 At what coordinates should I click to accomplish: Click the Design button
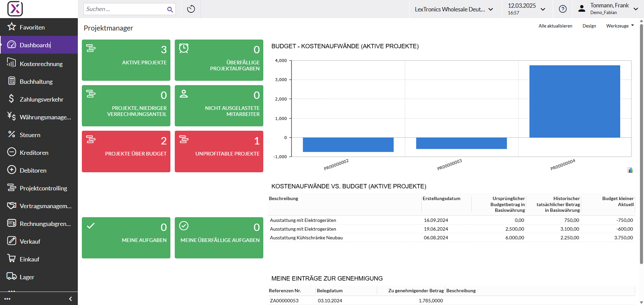click(x=589, y=26)
